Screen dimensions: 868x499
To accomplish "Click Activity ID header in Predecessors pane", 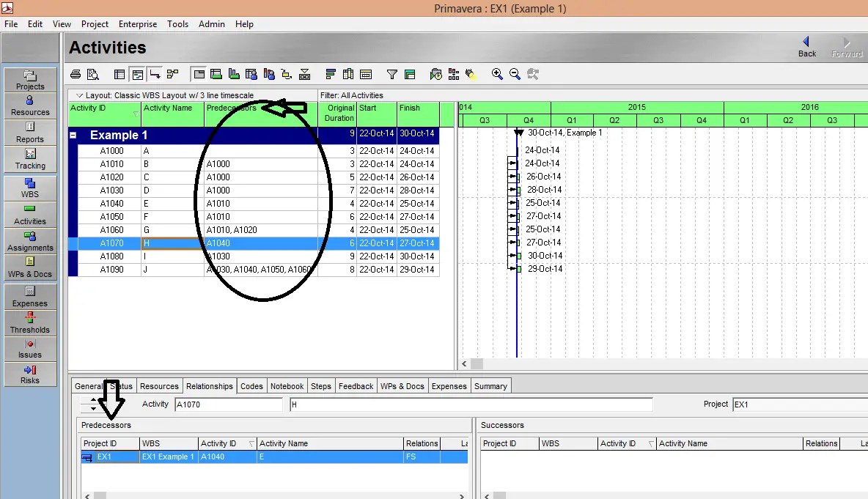I will point(227,444).
